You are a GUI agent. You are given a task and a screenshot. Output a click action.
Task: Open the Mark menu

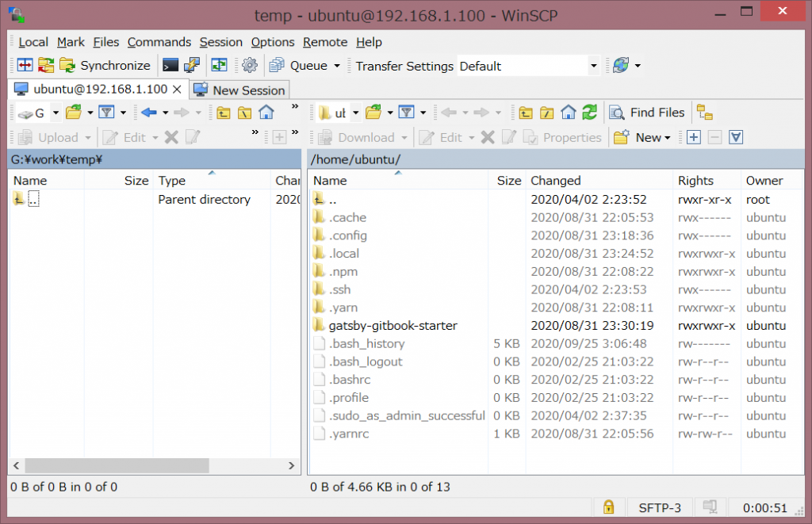click(x=71, y=42)
